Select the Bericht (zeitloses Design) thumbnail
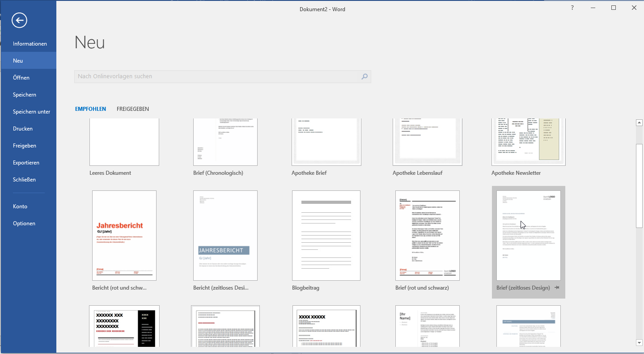This screenshot has height=354, width=644. point(225,236)
